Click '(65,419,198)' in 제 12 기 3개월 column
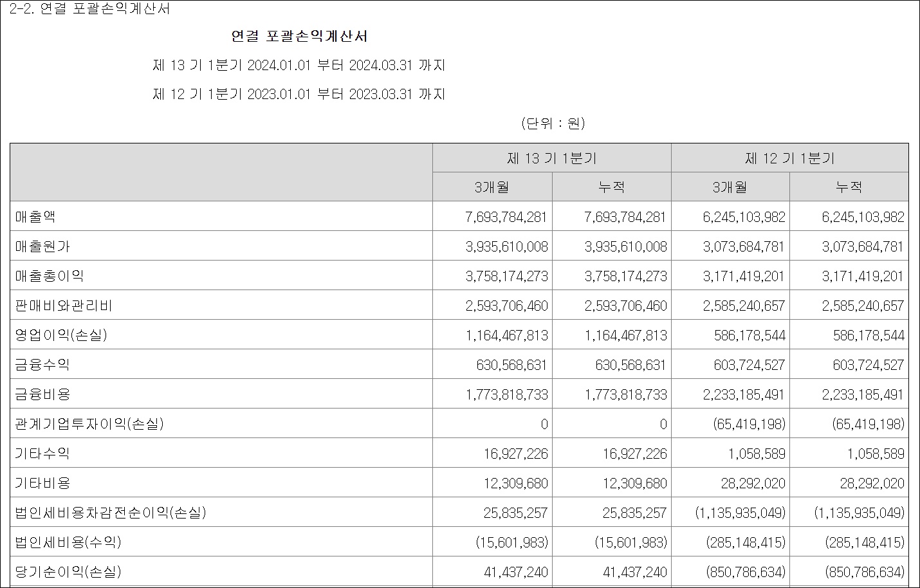 [749, 425]
